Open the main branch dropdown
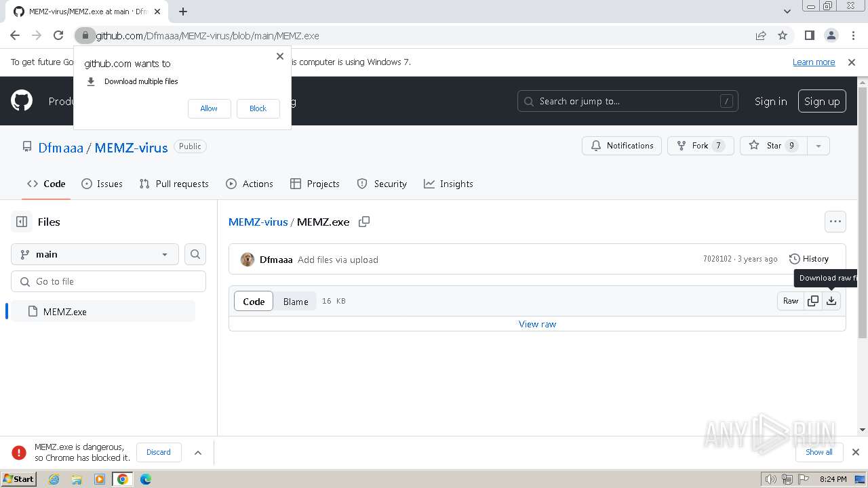 pos(95,254)
